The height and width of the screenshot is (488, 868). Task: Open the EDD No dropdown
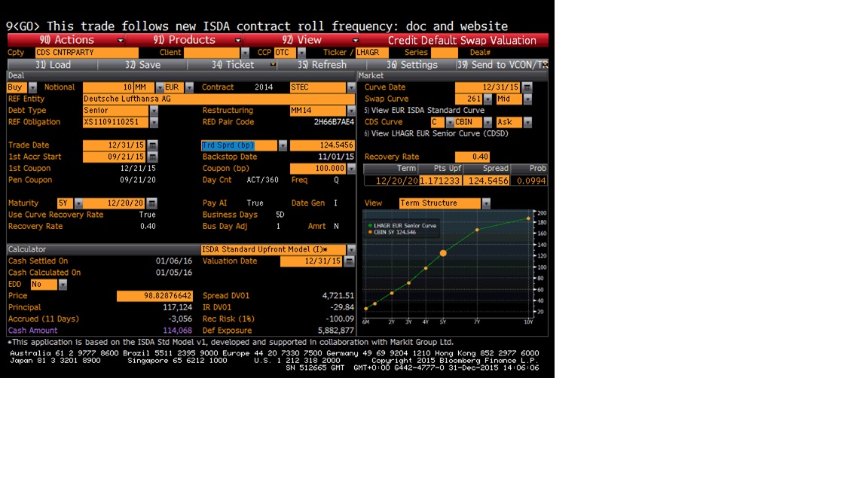tap(63, 285)
